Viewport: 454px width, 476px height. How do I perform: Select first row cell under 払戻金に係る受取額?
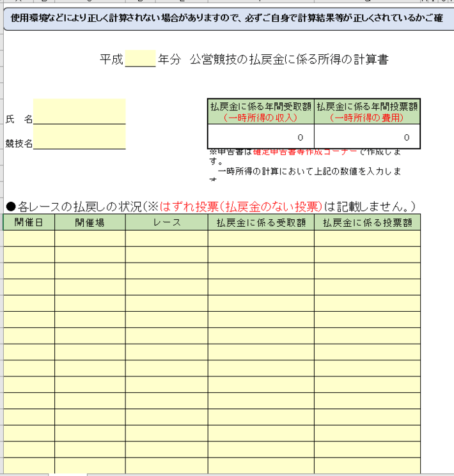(x=261, y=238)
